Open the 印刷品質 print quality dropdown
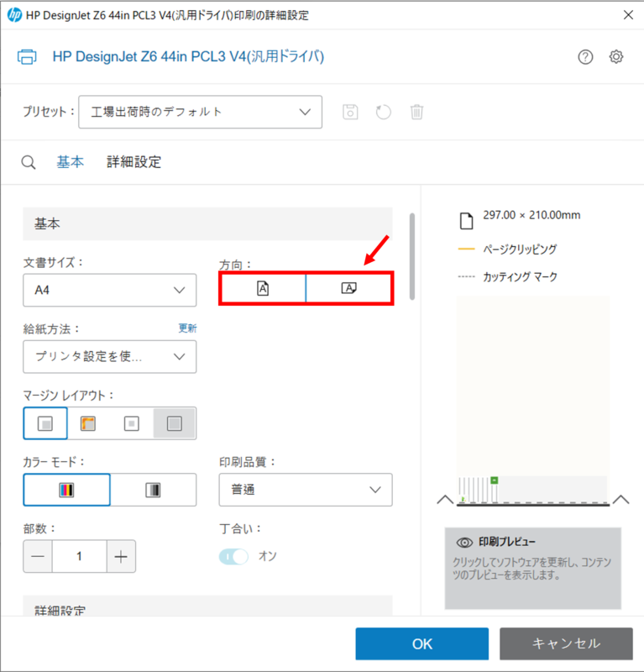 pyautogui.click(x=306, y=490)
